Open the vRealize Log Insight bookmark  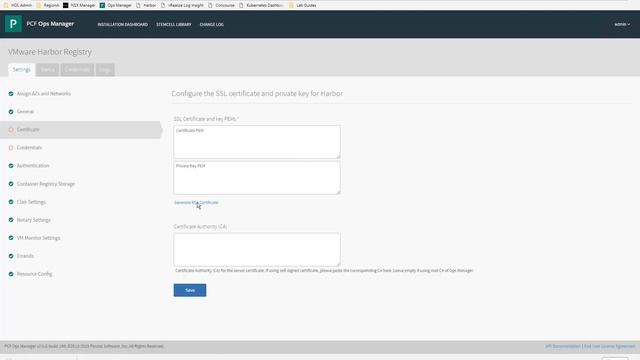coord(182,5)
